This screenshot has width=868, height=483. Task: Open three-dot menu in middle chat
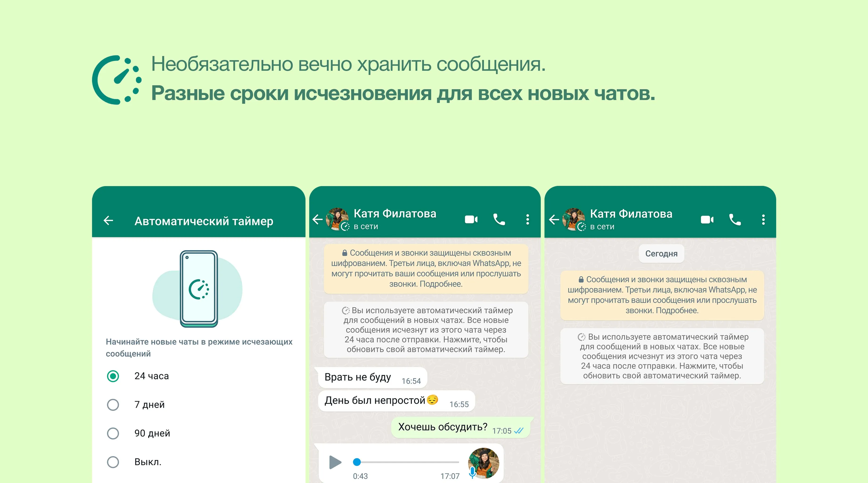(528, 220)
